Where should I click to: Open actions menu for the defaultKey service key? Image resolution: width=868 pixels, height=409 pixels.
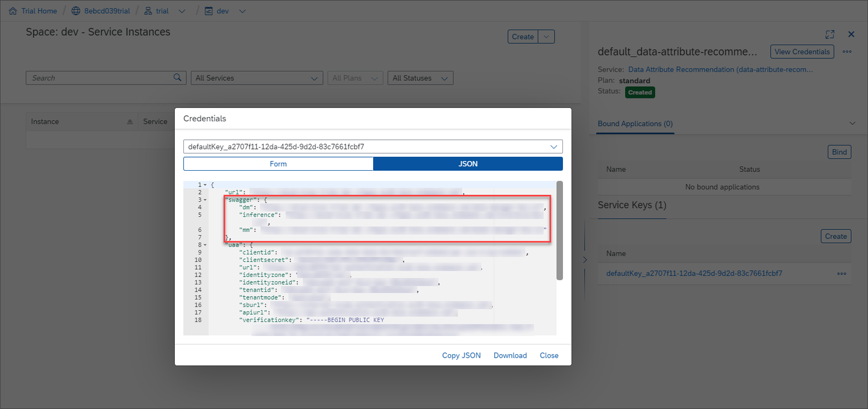pos(841,274)
